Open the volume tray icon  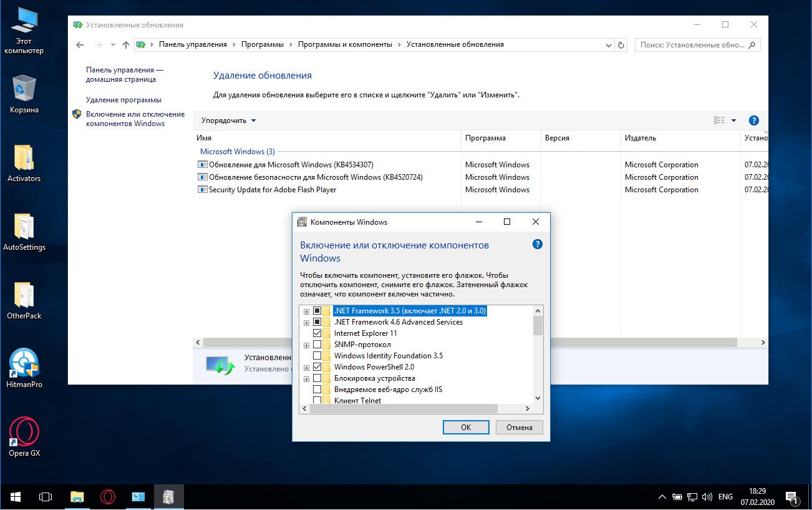pyautogui.click(x=708, y=498)
